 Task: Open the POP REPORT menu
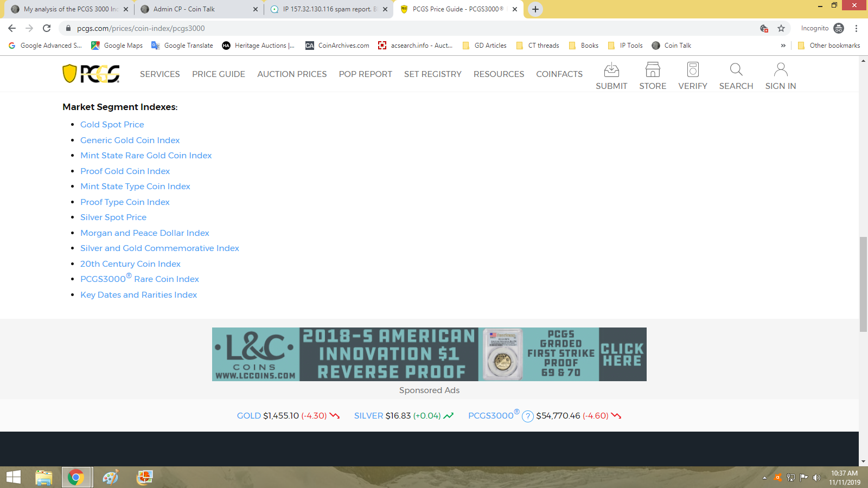click(x=366, y=74)
